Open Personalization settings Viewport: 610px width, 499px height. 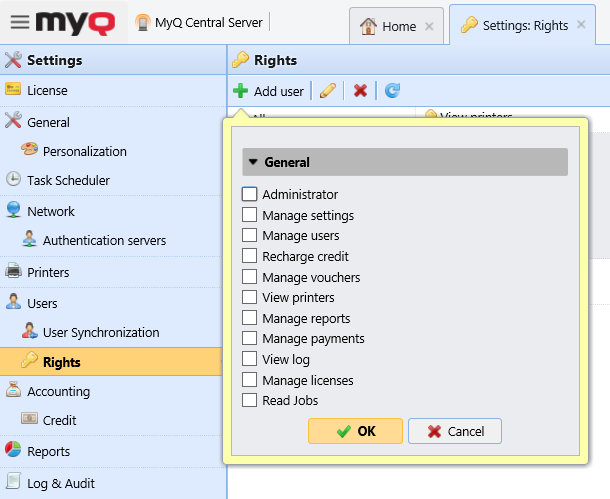(x=84, y=151)
